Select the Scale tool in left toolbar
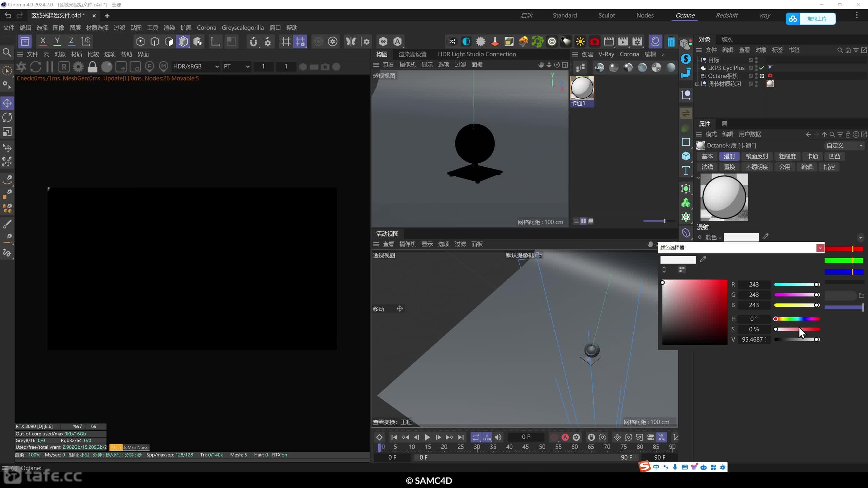The height and width of the screenshot is (488, 868). click(x=7, y=131)
